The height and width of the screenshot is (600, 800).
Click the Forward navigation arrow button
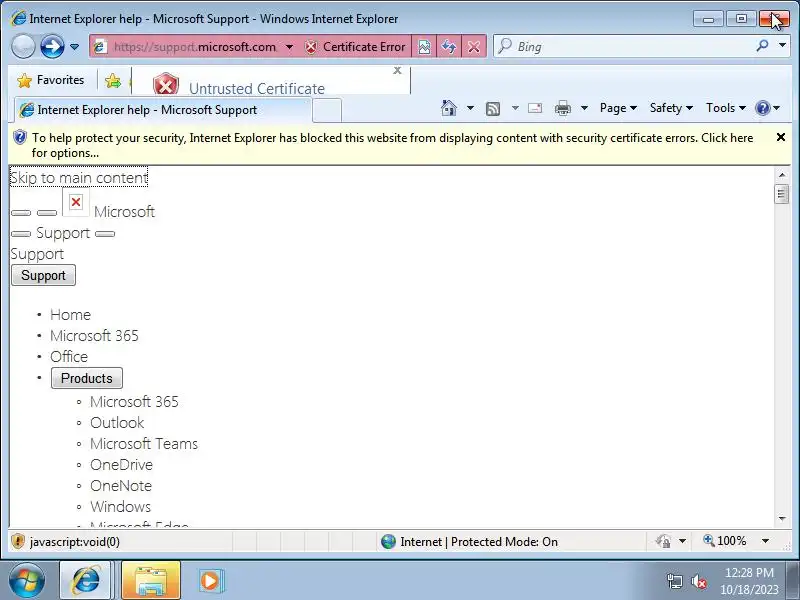(52, 47)
